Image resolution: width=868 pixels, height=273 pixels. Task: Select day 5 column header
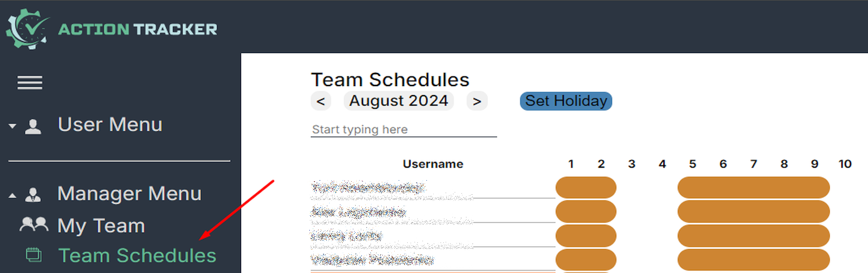coord(693,164)
